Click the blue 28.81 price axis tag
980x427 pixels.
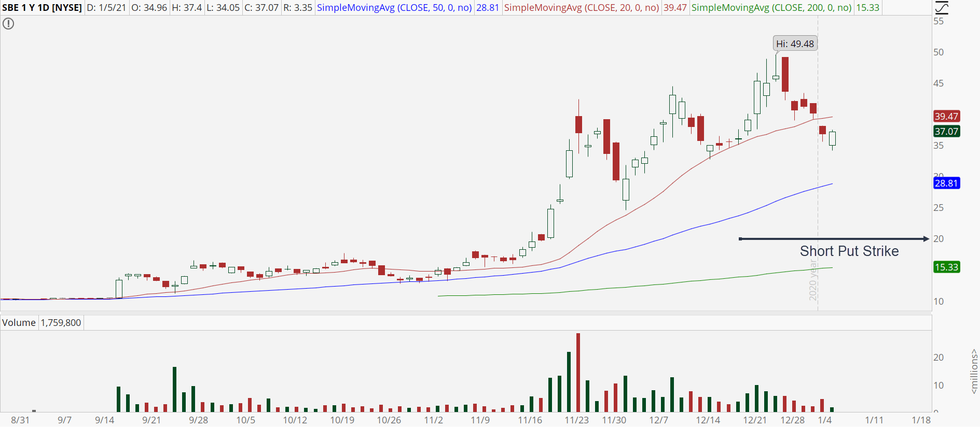946,183
